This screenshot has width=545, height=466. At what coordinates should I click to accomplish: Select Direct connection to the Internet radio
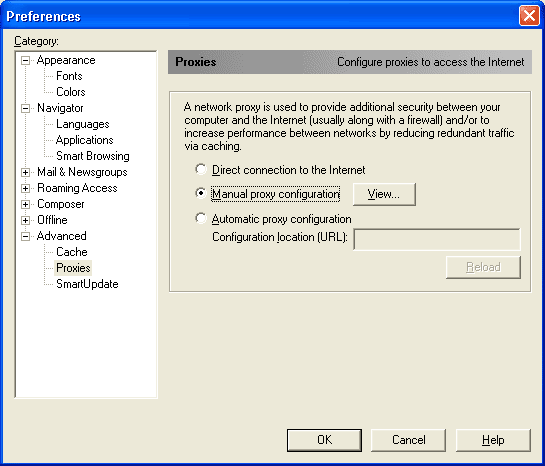[x=201, y=170]
